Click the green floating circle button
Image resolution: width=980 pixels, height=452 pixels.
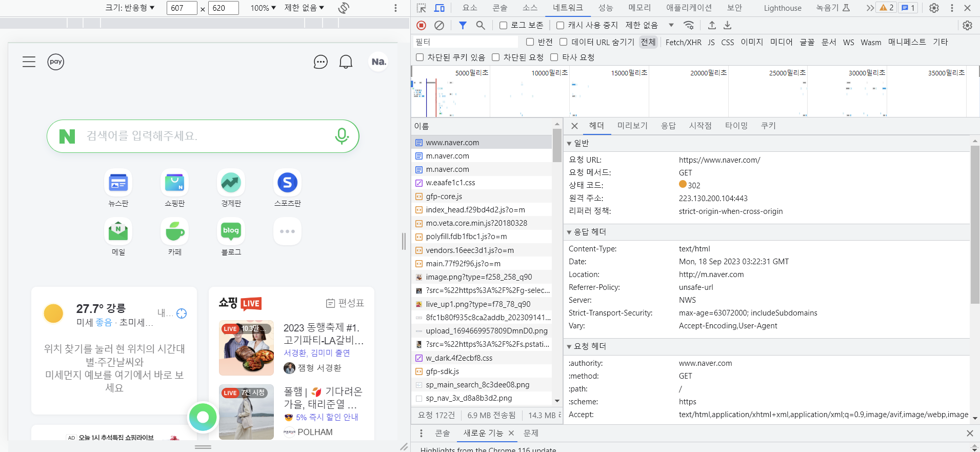point(203,417)
